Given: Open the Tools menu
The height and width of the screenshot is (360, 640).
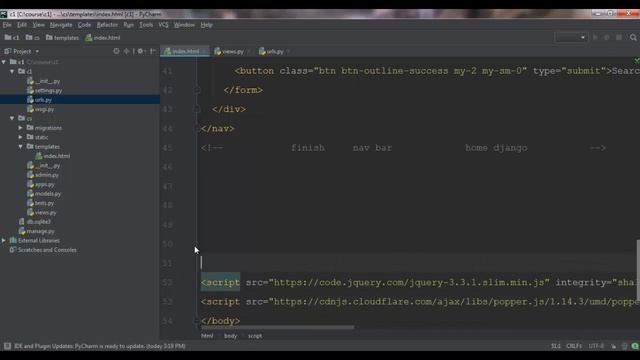Looking at the screenshot, I should [146, 25].
